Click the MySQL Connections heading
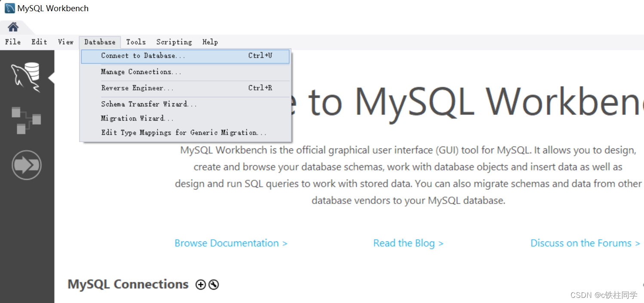644x303 pixels. click(128, 284)
